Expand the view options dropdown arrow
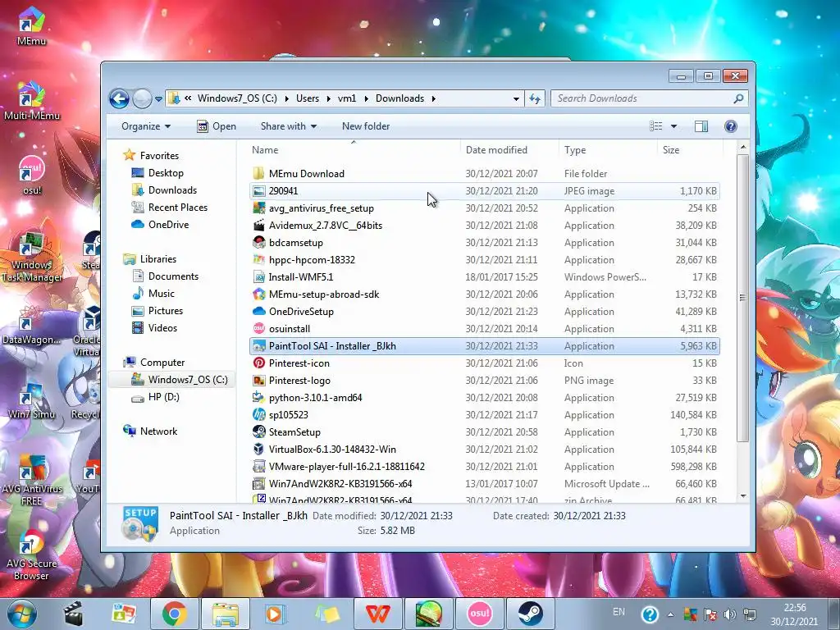The height and width of the screenshot is (630, 840). (674, 126)
